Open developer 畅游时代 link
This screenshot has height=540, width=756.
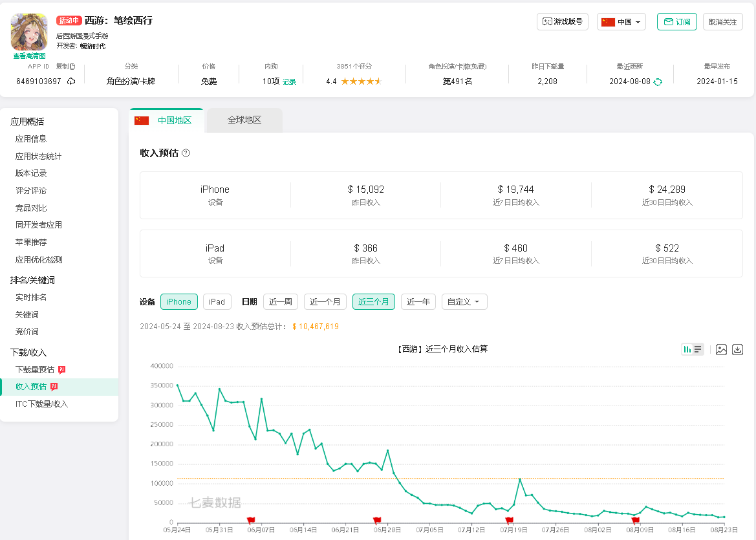(92, 47)
